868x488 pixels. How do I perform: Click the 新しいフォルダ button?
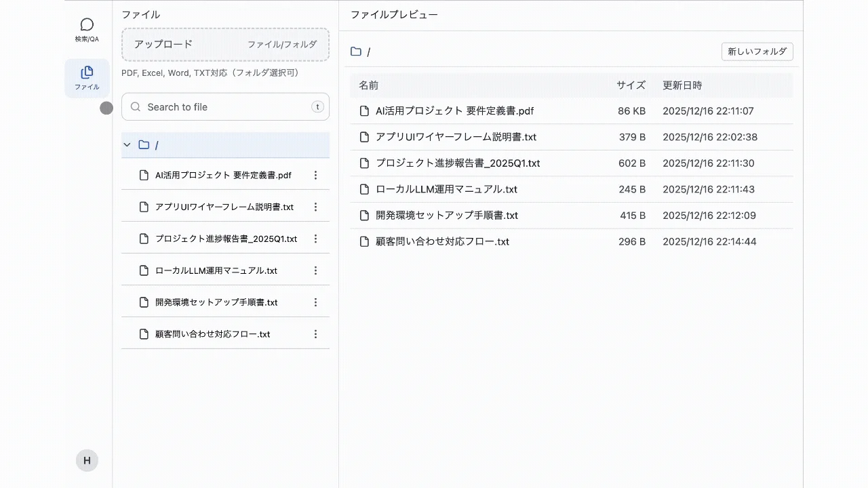[757, 52]
